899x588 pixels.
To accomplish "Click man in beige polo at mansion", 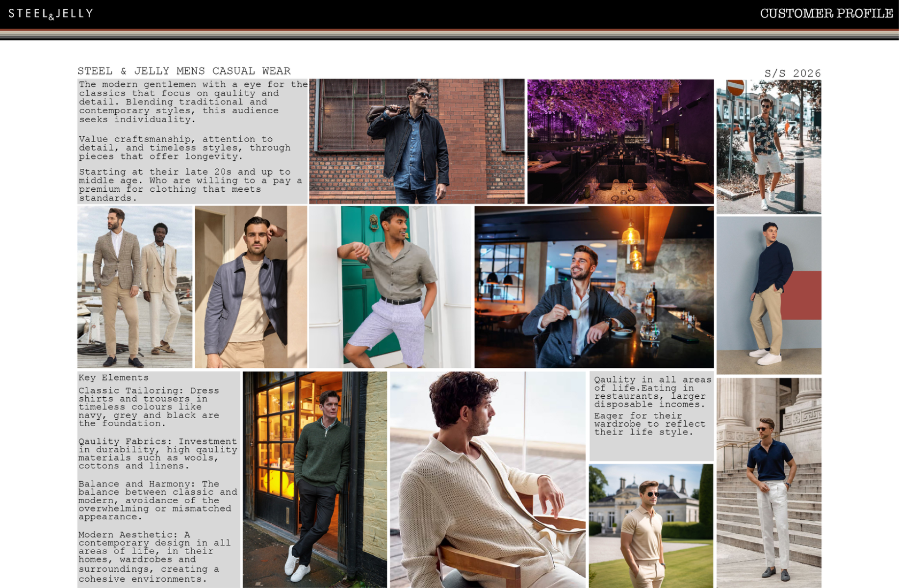I will pyautogui.click(x=651, y=526).
